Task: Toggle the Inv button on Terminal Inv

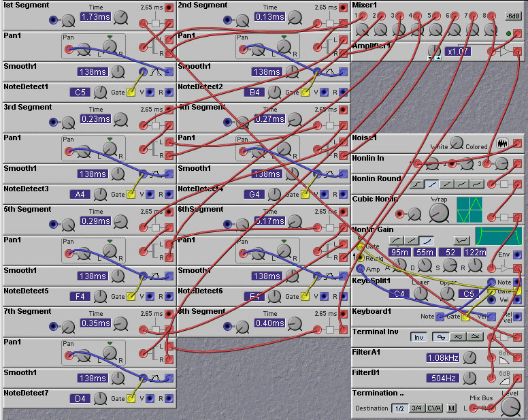Action: (418, 337)
